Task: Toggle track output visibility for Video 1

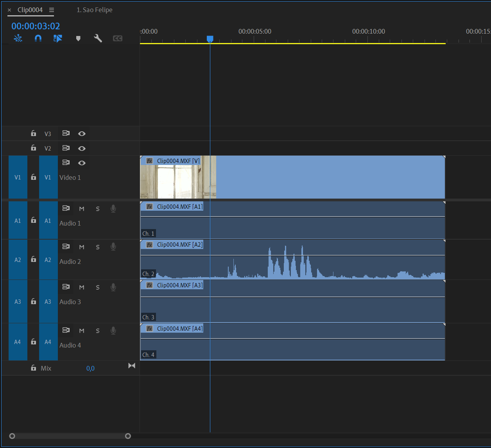Action: tap(82, 163)
